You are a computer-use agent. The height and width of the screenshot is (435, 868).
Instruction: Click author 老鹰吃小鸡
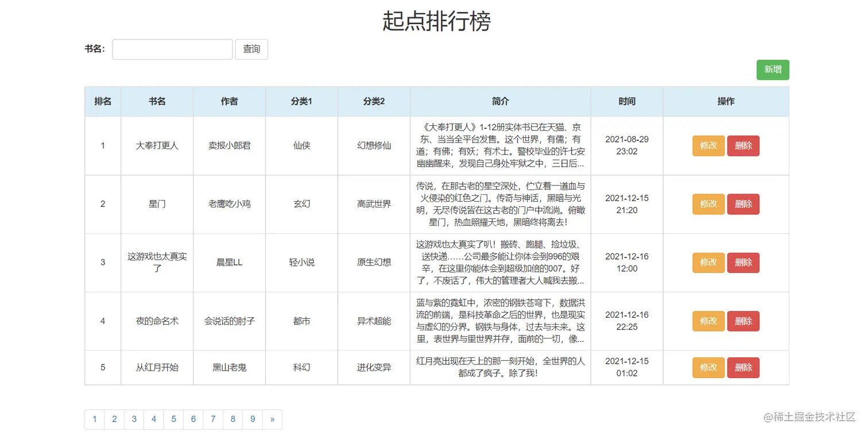[x=230, y=205]
